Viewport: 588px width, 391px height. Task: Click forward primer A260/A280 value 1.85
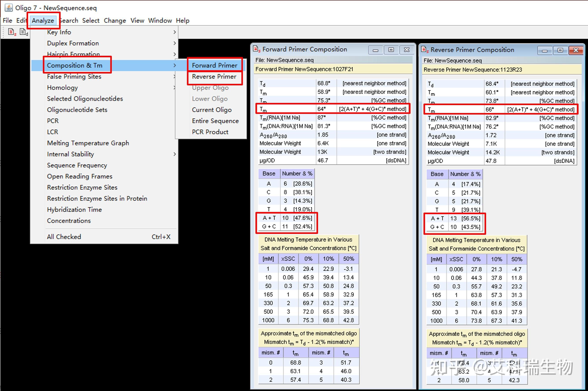tap(323, 135)
